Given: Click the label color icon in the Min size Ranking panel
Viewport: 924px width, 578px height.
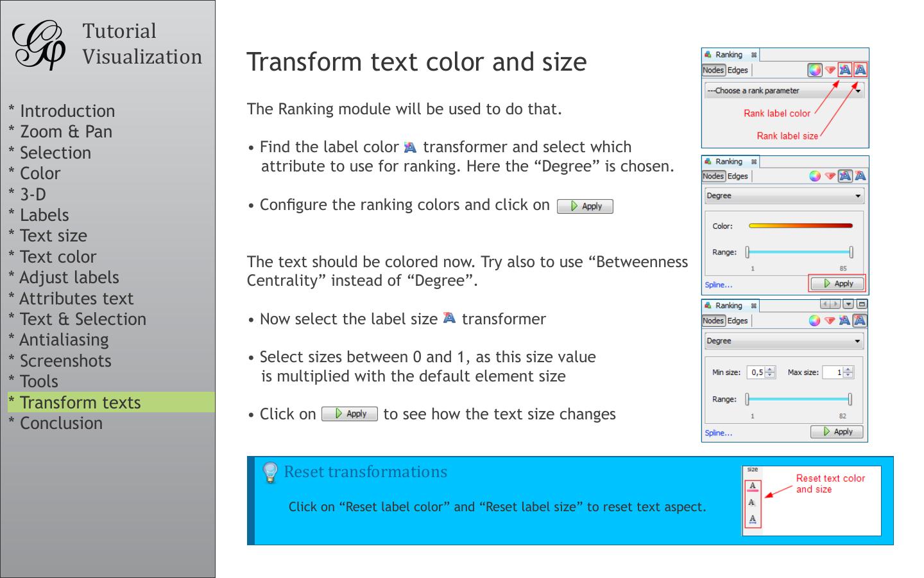Looking at the screenshot, I should pos(845,320).
